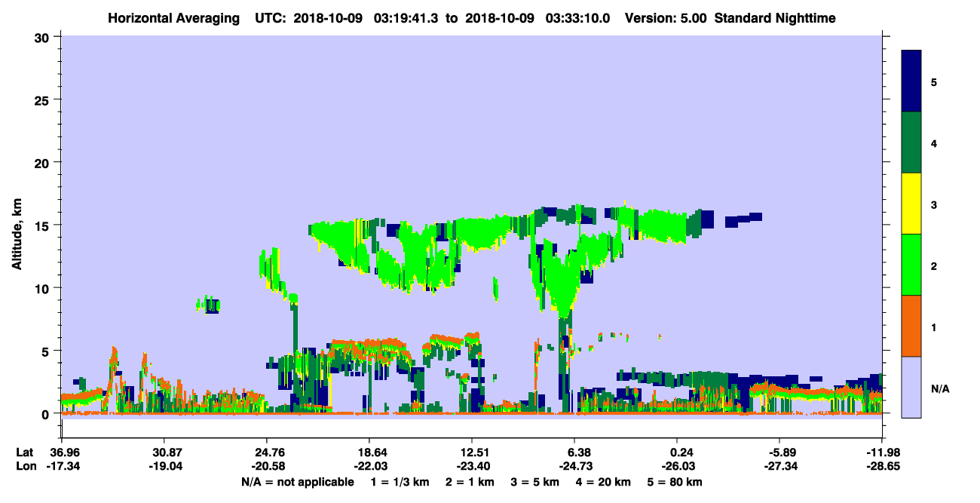Click the latitude value 24.76

pos(266,452)
